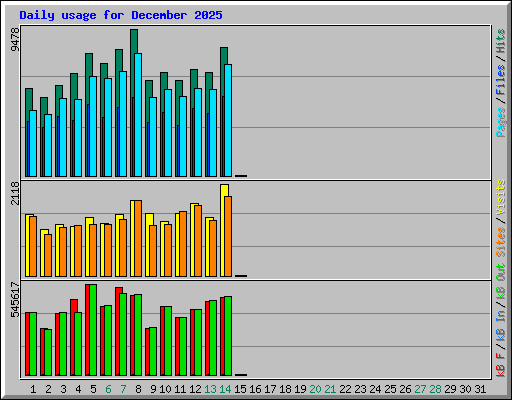Click the 'Files' legend label
Viewport: 512px width, 400px height.
click(501, 79)
